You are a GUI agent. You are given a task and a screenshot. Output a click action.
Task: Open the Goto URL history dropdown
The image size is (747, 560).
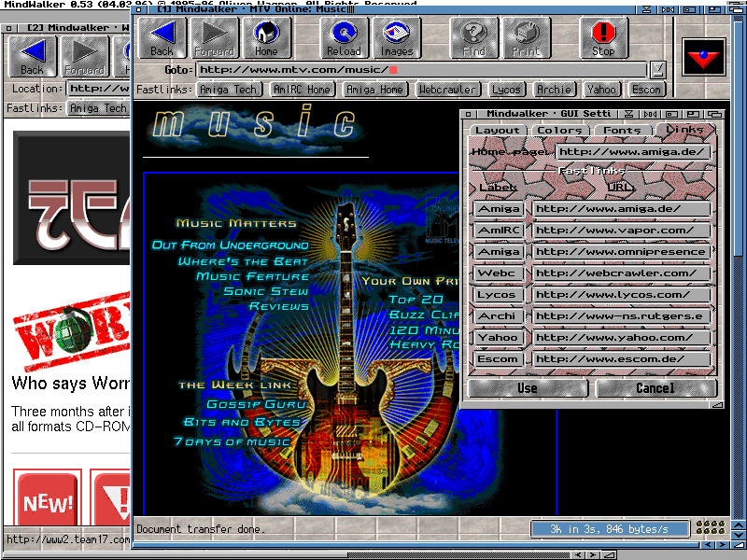pos(658,70)
